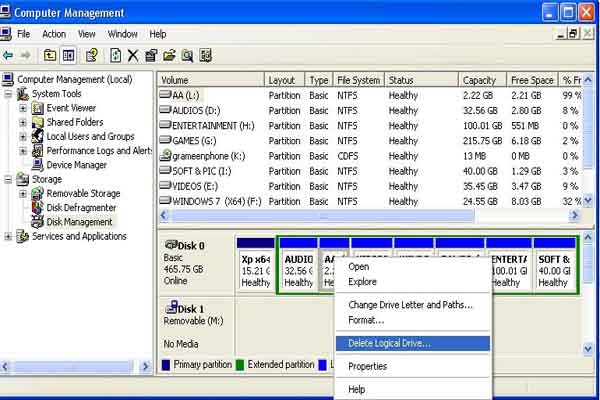Select Device Manager in the tree
Screen dimensions: 600x400
click(x=76, y=165)
